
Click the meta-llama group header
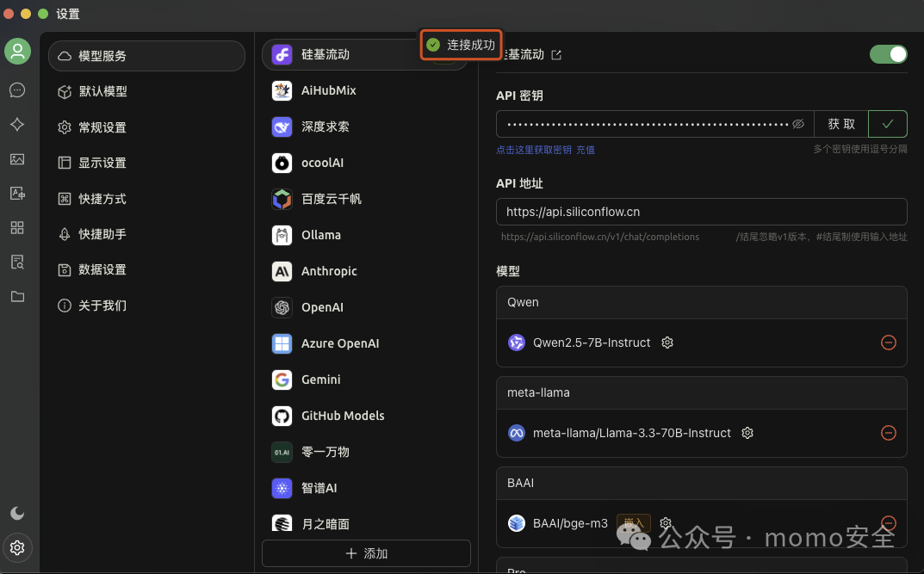coord(701,392)
